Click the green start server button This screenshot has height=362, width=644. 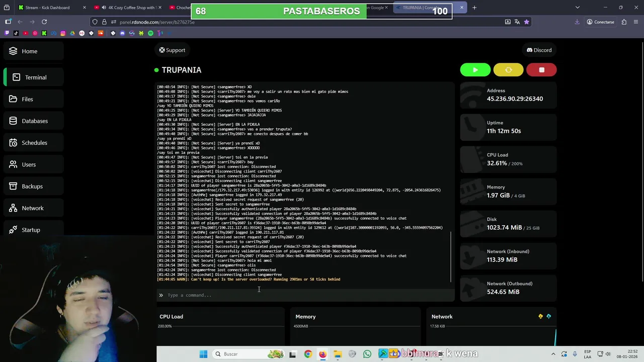tap(475, 70)
